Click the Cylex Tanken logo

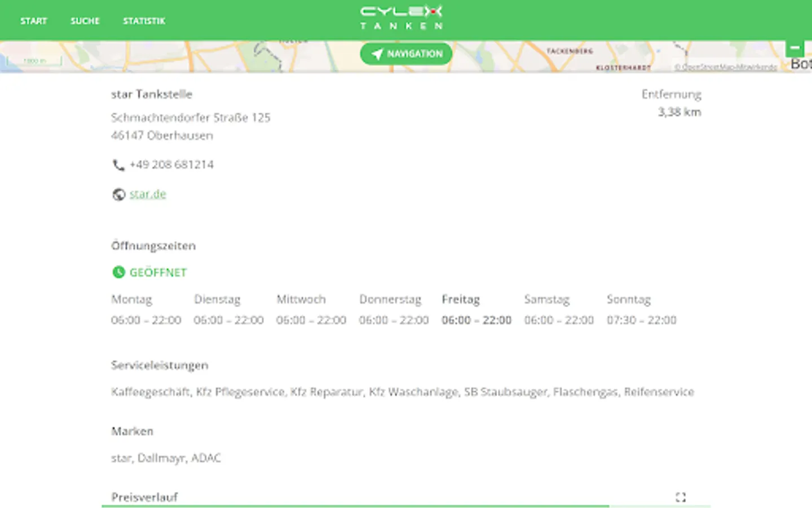(401, 17)
